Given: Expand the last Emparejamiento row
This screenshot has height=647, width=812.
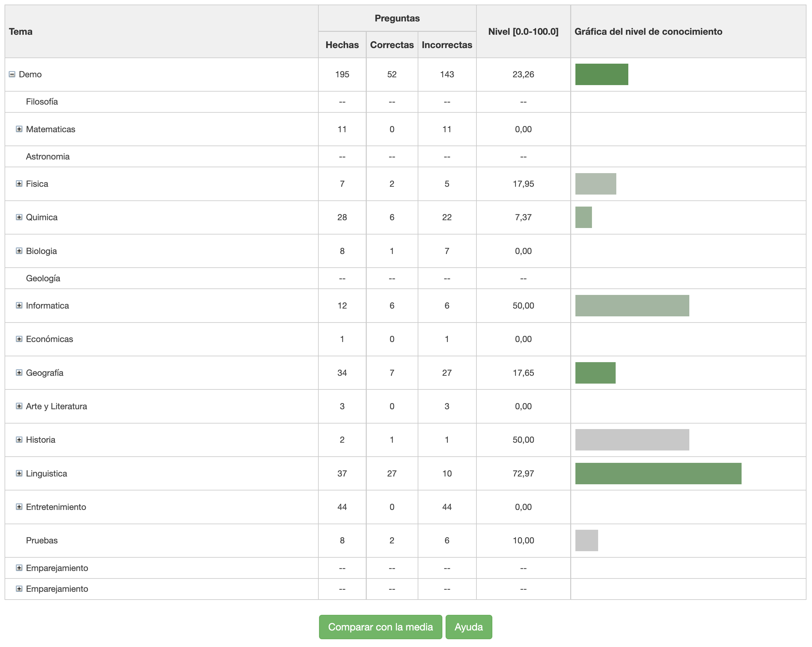Looking at the screenshot, I should [x=19, y=589].
